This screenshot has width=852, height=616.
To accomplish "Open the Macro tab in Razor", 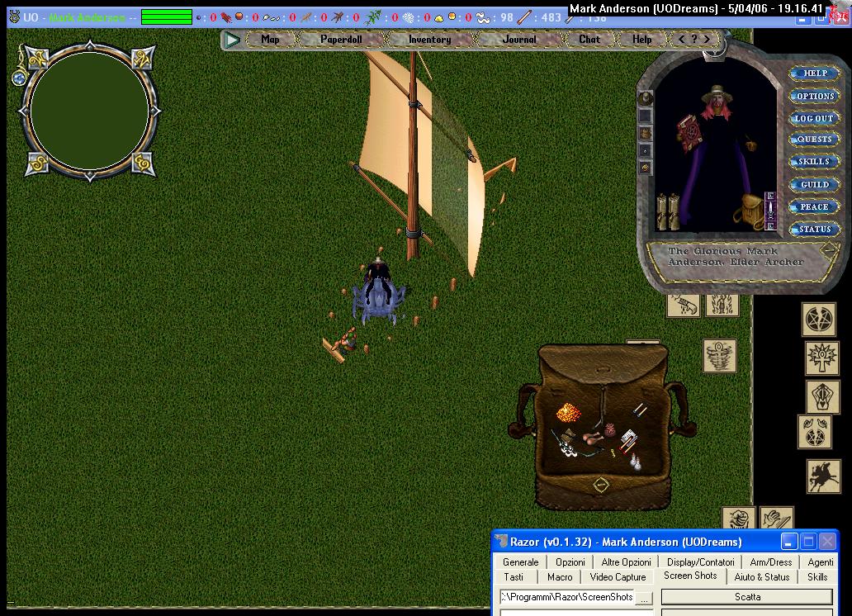I will 559,577.
